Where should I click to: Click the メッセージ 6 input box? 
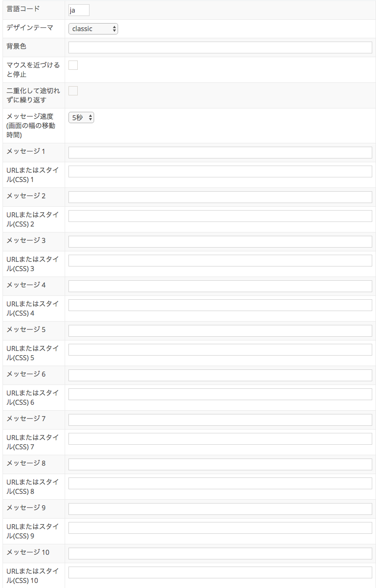(220, 375)
